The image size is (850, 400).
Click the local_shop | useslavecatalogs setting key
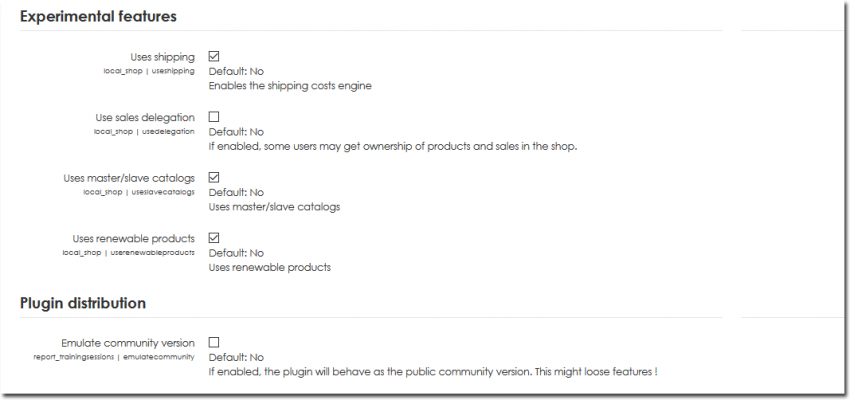139,192
